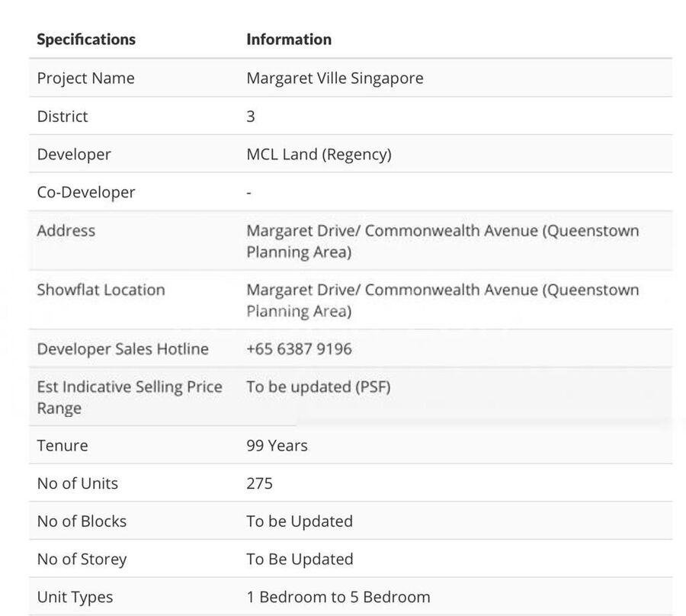
Task: Click the No of Units label
Action: pos(78,484)
